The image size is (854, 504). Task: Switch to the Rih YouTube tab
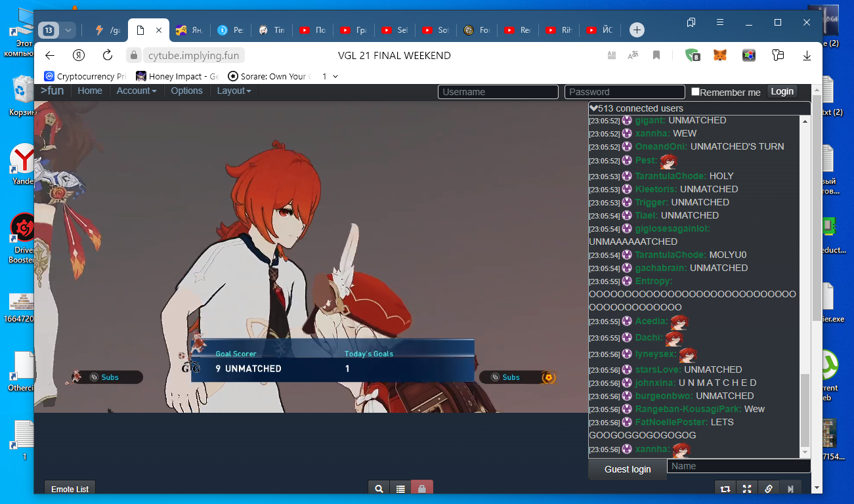pos(559,30)
